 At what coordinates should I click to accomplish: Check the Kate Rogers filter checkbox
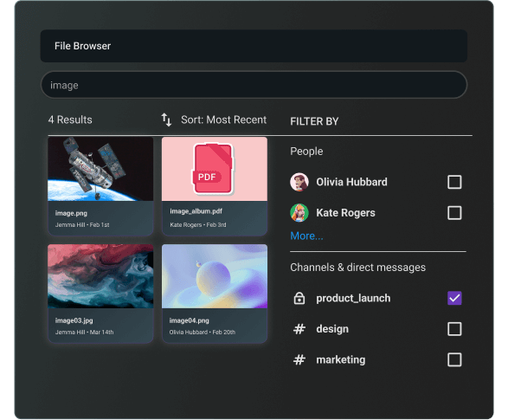(454, 213)
